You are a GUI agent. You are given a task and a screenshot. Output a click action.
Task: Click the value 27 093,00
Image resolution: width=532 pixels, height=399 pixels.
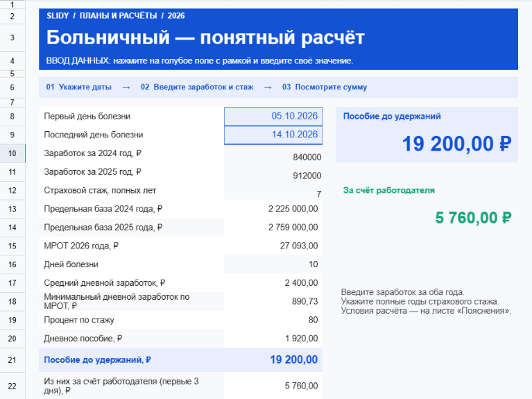coord(299,246)
